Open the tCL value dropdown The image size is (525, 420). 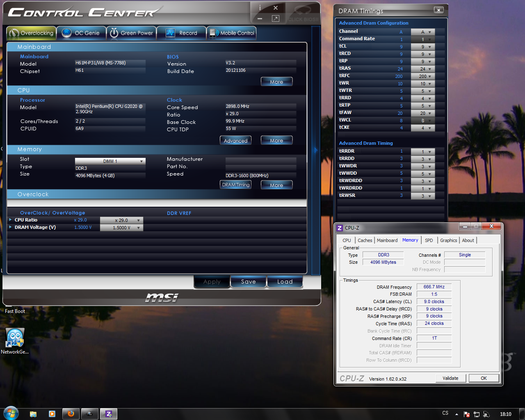pyautogui.click(x=422, y=47)
